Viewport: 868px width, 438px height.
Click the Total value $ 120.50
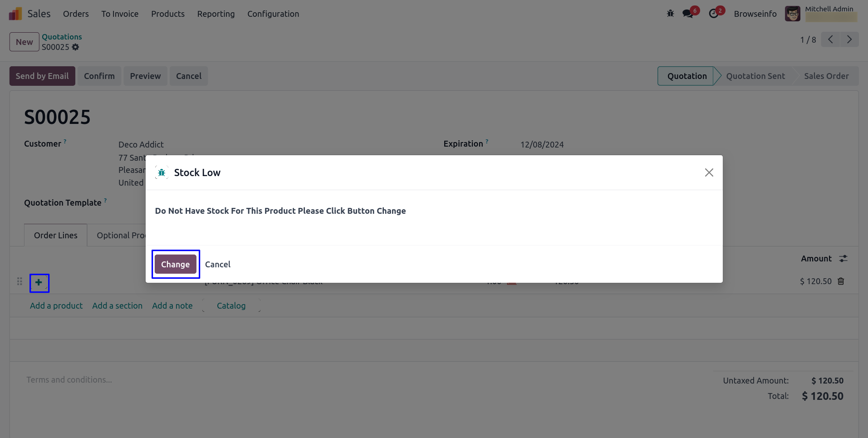pyautogui.click(x=823, y=396)
